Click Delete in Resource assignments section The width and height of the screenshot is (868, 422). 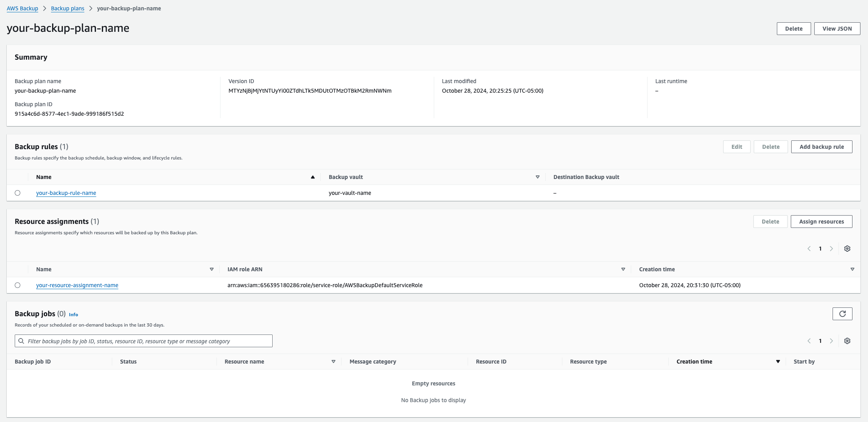(770, 222)
